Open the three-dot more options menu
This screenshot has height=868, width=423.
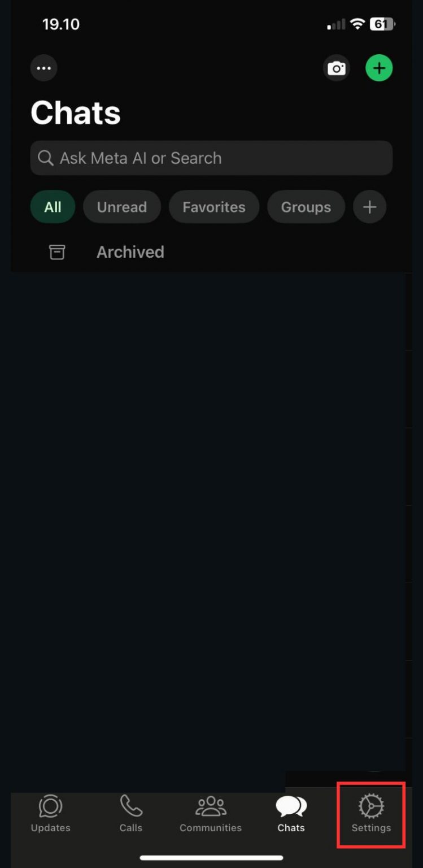(x=43, y=68)
